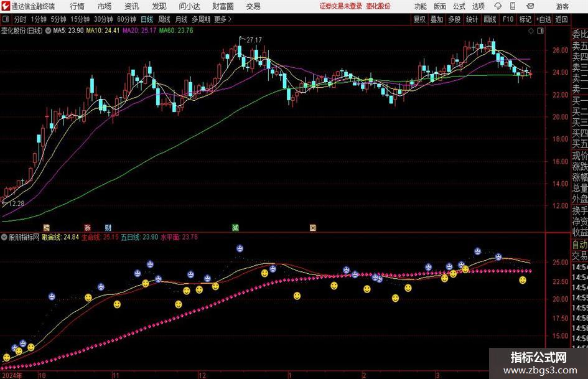Open the mobile phone icon in title bar
Viewport: 588px width, 379px height.
[x=513, y=6]
